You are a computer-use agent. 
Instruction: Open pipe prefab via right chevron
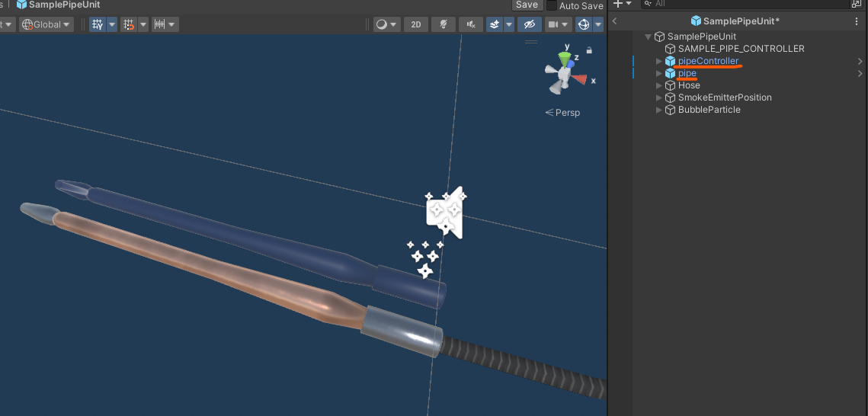(860, 73)
